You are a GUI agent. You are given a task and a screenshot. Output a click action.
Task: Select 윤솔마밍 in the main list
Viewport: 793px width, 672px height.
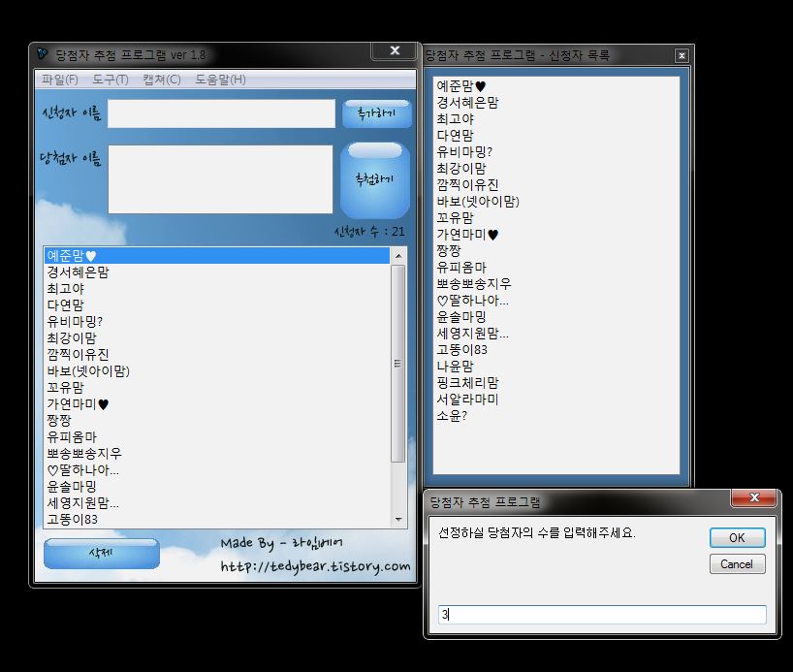tap(216, 487)
